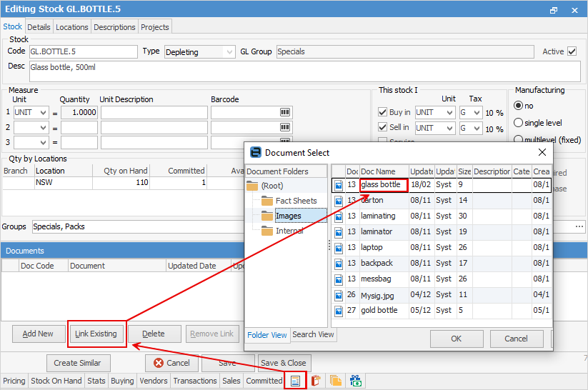
Task: Click the Link Existing button
Action: pyautogui.click(x=96, y=334)
